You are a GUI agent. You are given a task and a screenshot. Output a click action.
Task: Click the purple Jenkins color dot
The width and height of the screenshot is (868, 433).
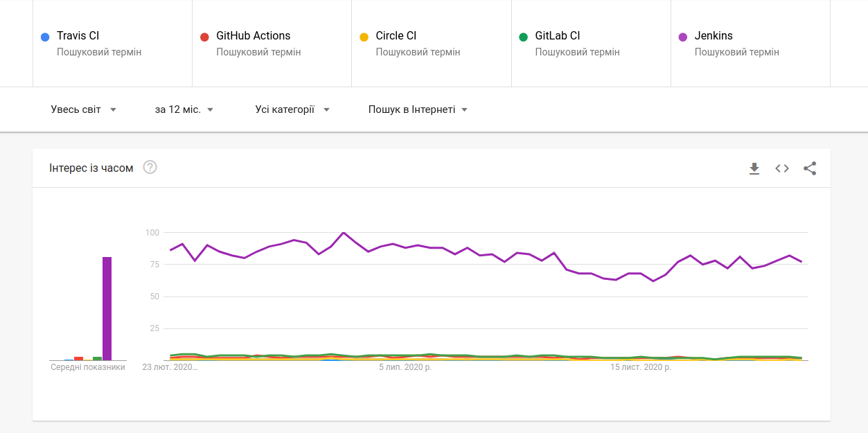(x=683, y=37)
